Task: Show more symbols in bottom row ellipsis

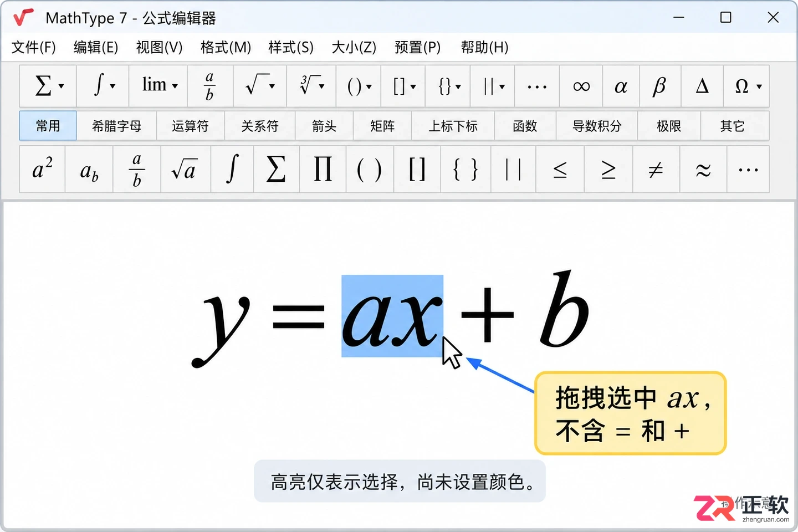Action: (748, 170)
